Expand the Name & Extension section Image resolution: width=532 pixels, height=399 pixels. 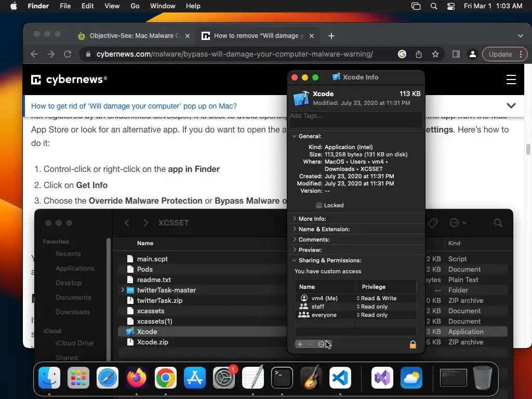[295, 229]
